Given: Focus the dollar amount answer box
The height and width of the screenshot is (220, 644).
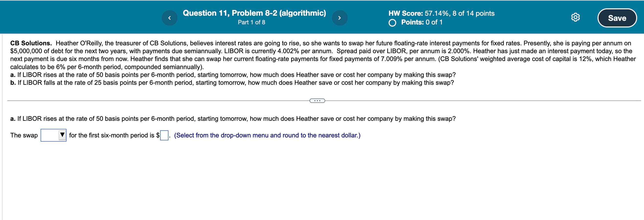Looking at the screenshot, I should [x=164, y=135].
